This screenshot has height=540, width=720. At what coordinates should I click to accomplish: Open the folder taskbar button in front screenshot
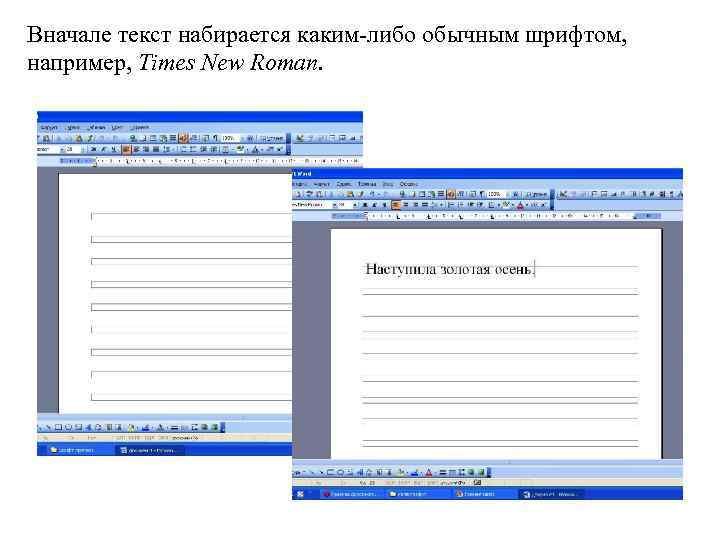pos(418,494)
